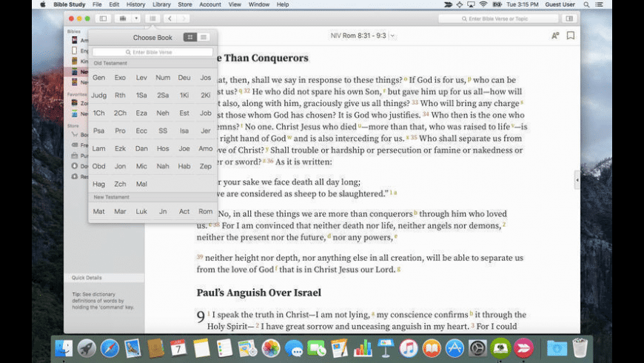Viewport: 644px width, 363px height.
Task: Open the File menu
Action: [x=97, y=4]
